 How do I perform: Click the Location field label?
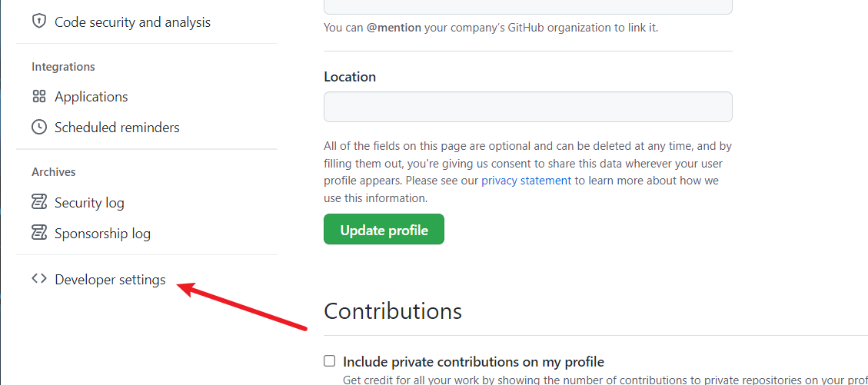click(350, 77)
